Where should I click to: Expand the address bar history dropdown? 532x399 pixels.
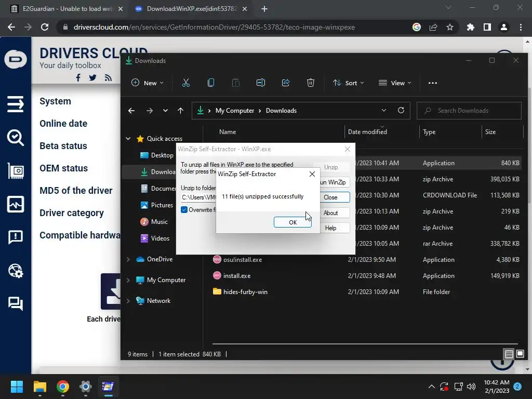[x=384, y=110]
